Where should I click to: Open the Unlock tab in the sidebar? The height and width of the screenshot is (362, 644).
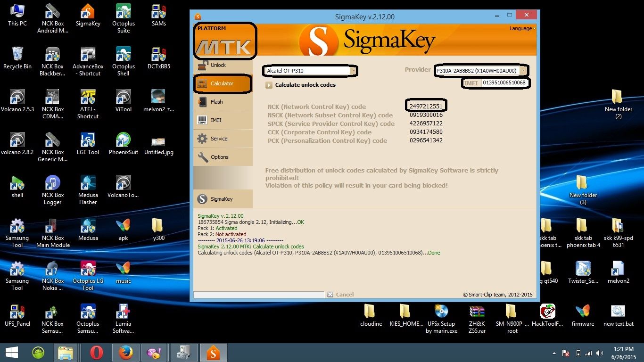point(218,65)
